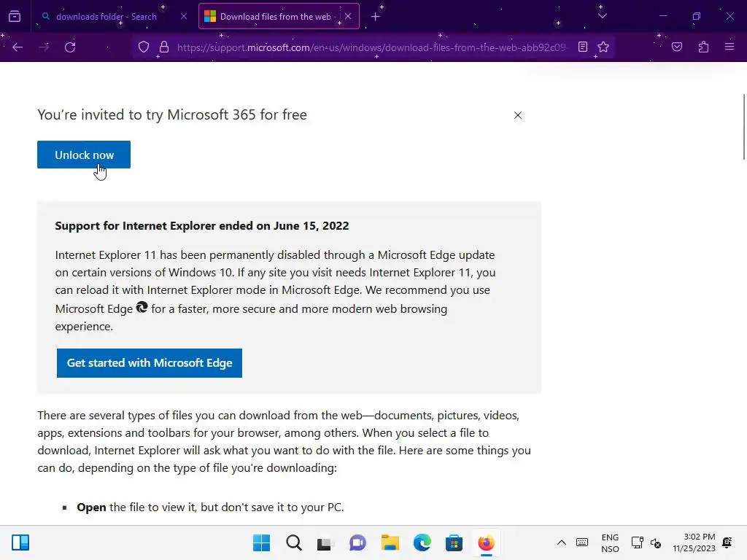Viewport: 747px width, 560px height.
Task: Open the touch keyboard tray icon
Action: [582, 542]
